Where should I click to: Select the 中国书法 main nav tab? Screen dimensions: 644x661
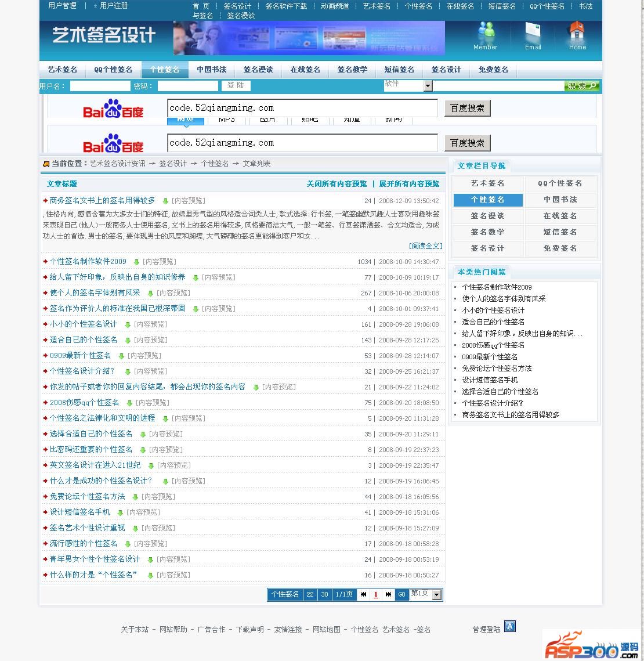[212, 70]
